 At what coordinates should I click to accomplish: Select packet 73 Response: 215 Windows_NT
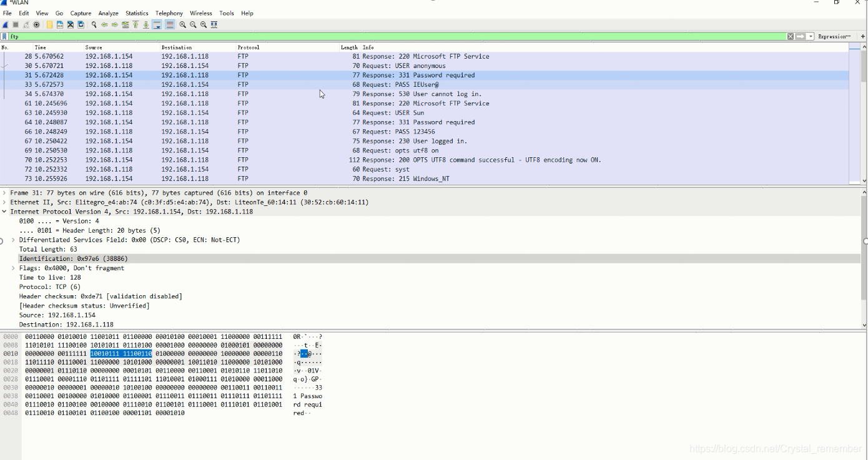[x=425, y=179]
